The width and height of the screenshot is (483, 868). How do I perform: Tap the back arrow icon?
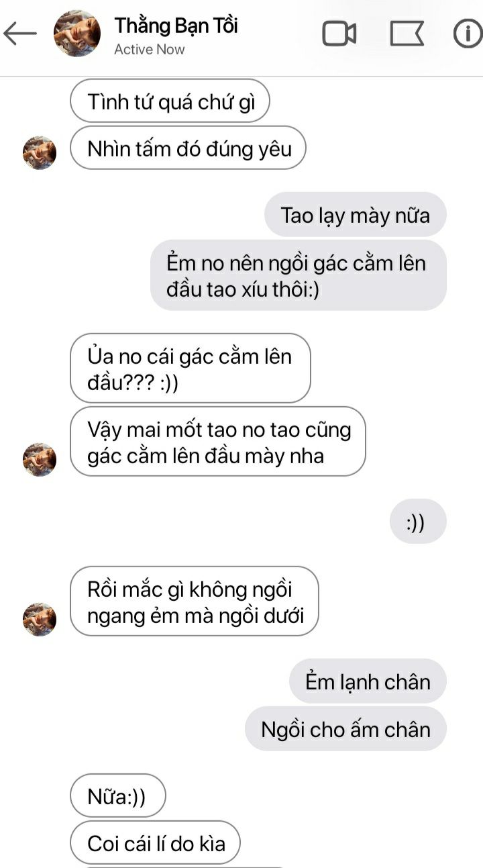click(x=19, y=34)
